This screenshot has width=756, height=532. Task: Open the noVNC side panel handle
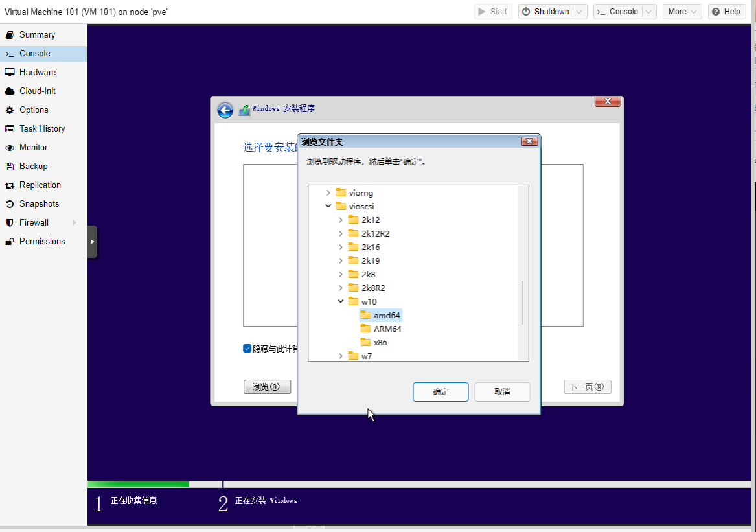[92, 242]
